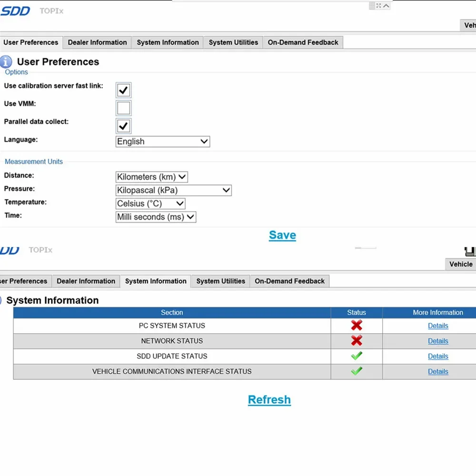The width and height of the screenshot is (476, 476).
Task: Enable the Use VMM checkbox
Action: [x=123, y=108]
